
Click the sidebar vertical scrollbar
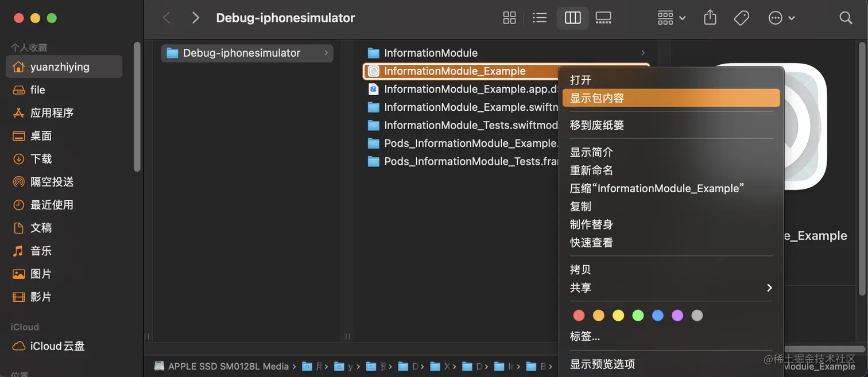(x=137, y=107)
